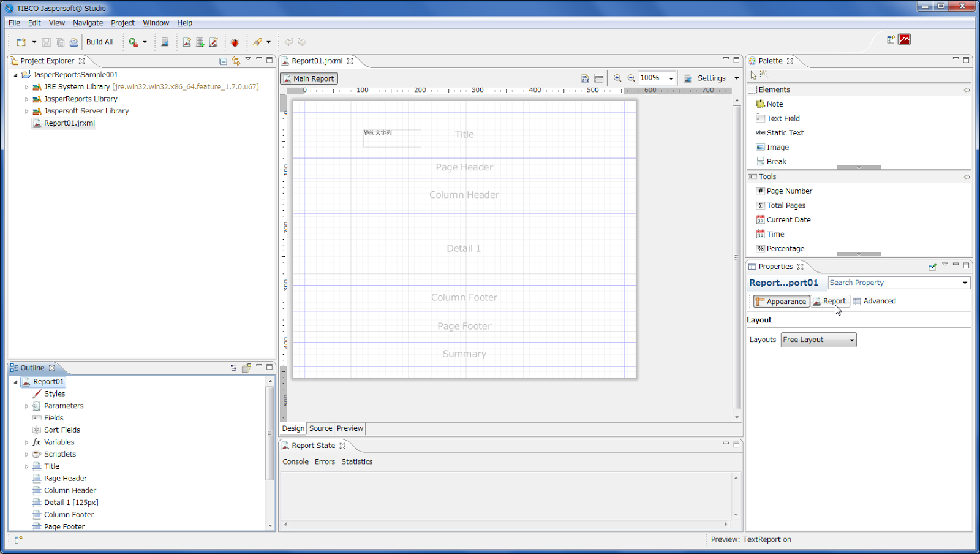This screenshot has height=554, width=980.
Task: Click the Show Bands layout icon
Action: [599, 78]
